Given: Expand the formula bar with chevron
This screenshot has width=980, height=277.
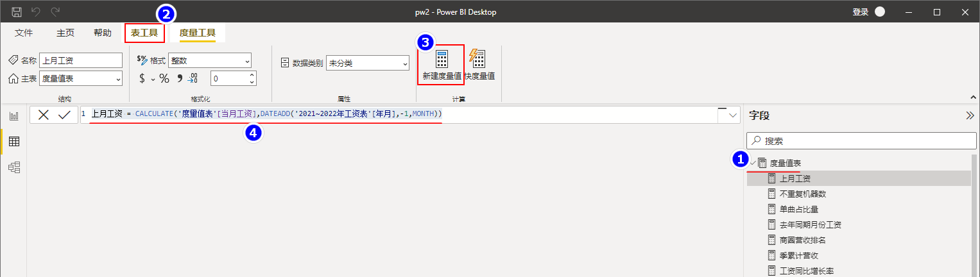Looking at the screenshot, I should (x=734, y=115).
